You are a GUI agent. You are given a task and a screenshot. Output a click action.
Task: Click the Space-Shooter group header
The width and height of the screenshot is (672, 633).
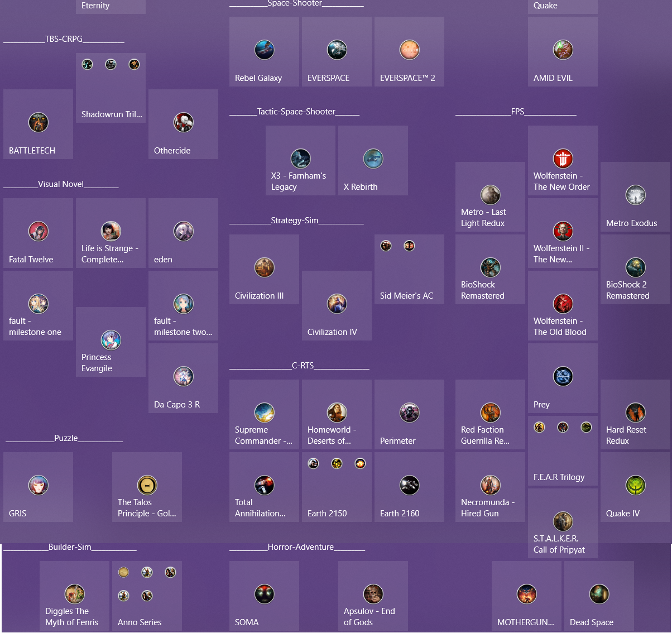pos(296,3)
